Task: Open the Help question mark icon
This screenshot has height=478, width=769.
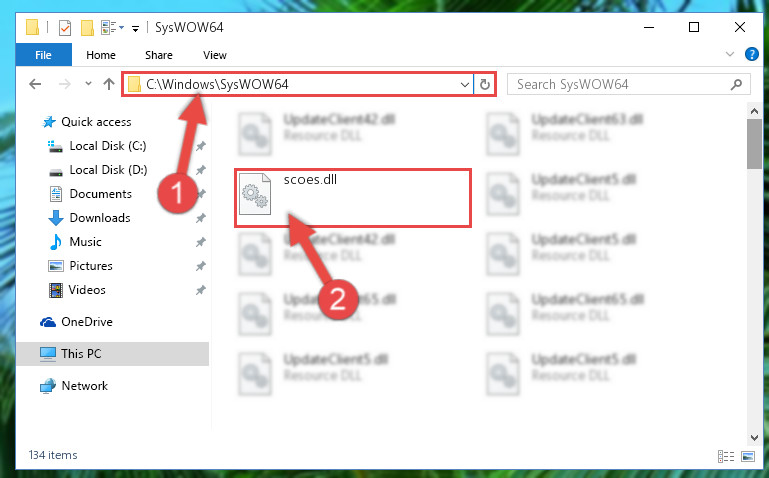Action: [x=751, y=54]
